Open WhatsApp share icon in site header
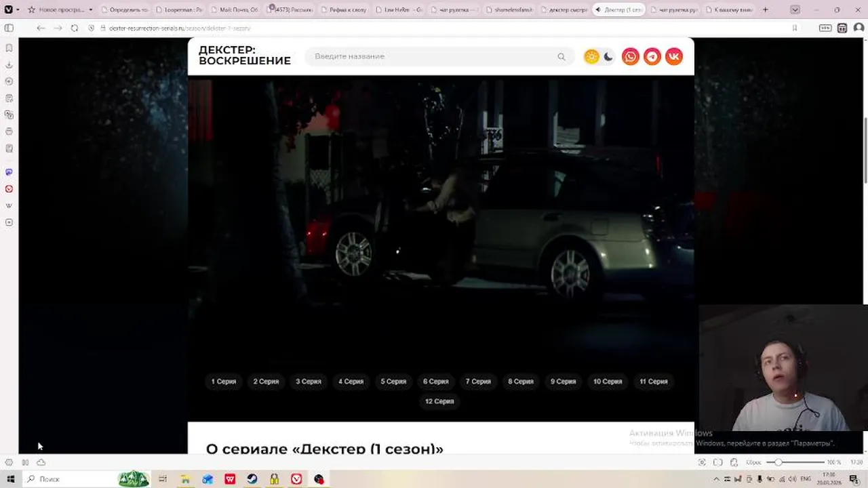Screen dimensions: 868x488 [x=631, y=56]
